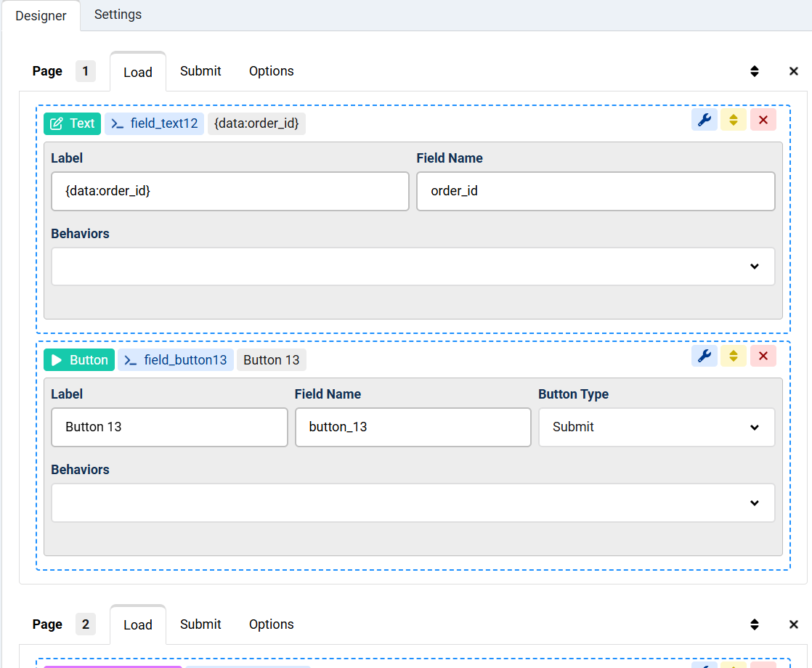
Task: Expand Behaviors dropdown for Text field
Action: [413, 266]
